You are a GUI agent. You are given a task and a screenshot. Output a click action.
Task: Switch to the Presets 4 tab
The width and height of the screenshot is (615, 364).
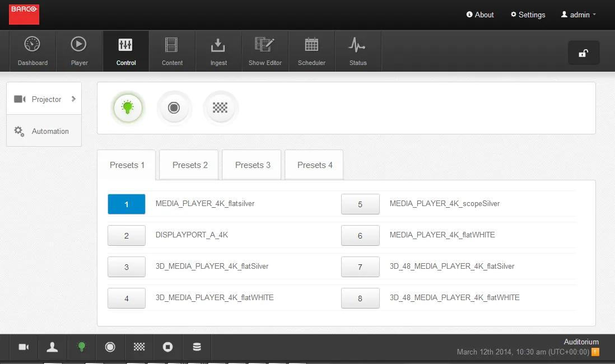[x=314, y=165]
